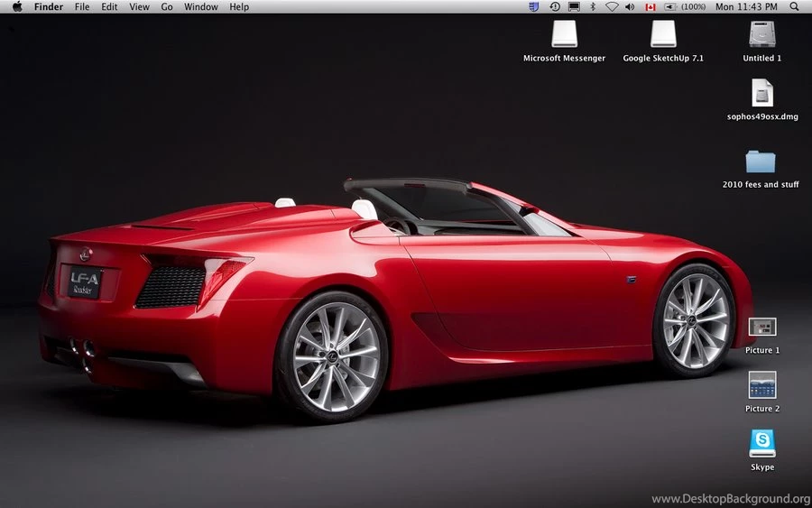This screenshot has height=508, width=812.
Task: Click the Untitled 1 label
Action: (x=762, y=58)
